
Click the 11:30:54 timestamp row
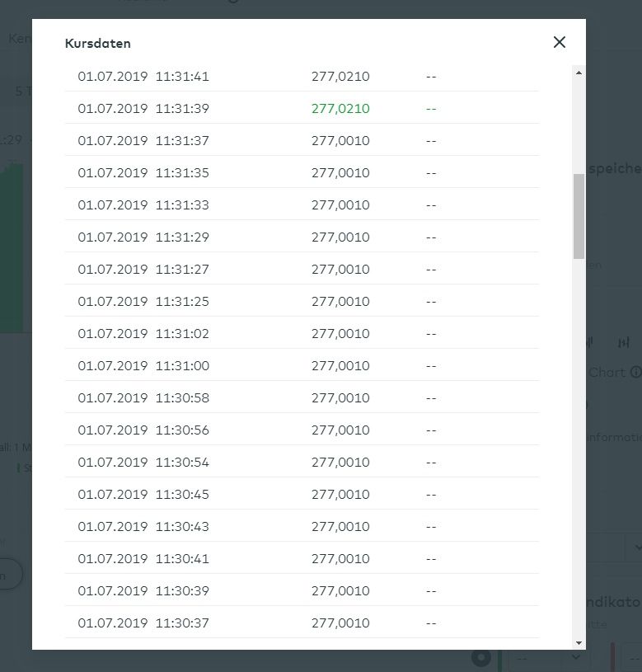tap(143, 463)
